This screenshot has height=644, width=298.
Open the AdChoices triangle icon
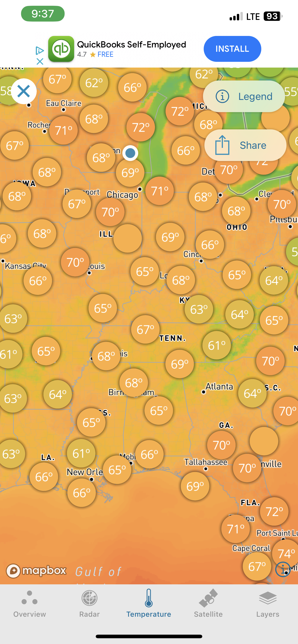(40, 51)
